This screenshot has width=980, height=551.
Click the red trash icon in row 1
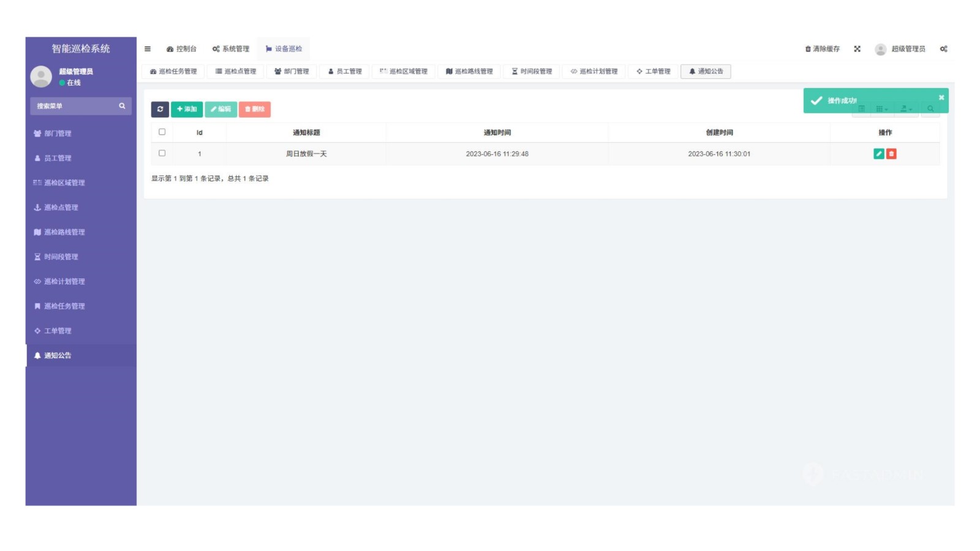click(x=892, y=154)
